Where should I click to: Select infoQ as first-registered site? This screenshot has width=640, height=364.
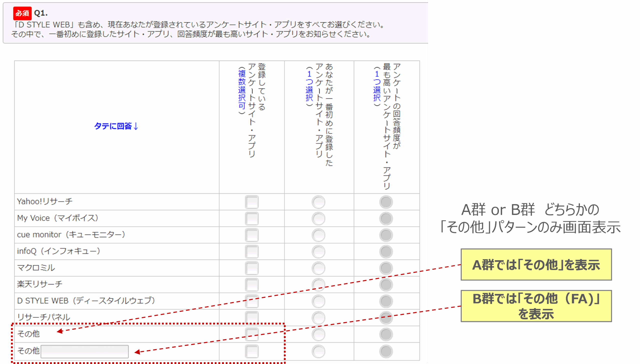318,251
